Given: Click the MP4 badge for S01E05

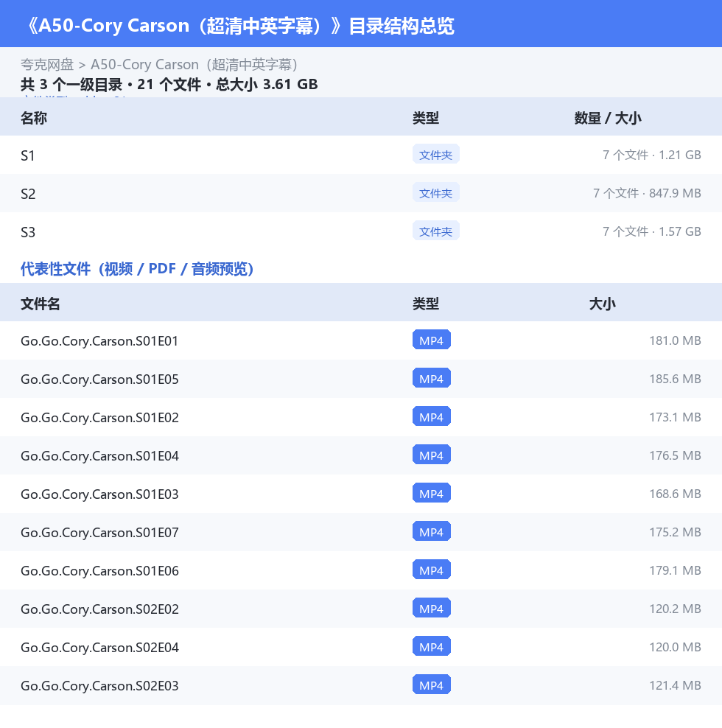Looking at the screenshot, I should point(431,379).
